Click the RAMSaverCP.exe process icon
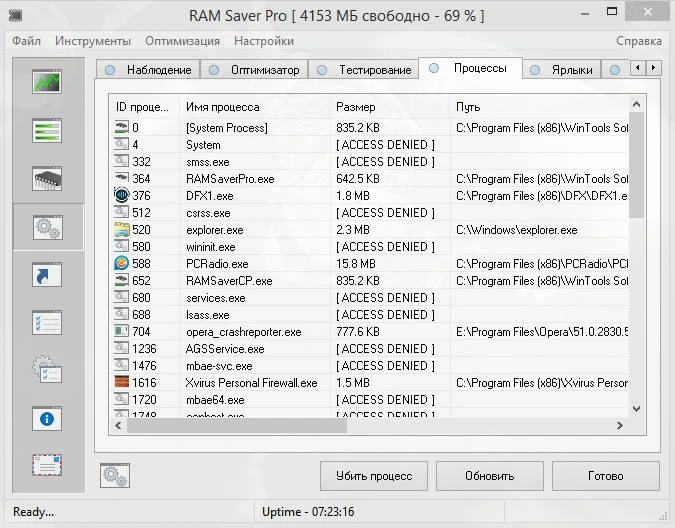The height and width of the screenshot is (528, 675). coord(121,280)
